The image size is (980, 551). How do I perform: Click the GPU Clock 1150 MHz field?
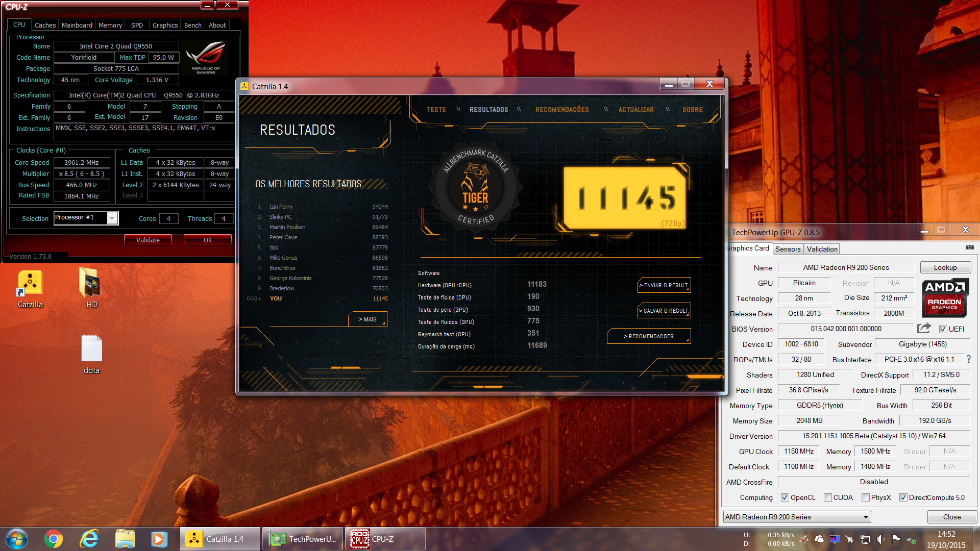coord(798,451)
